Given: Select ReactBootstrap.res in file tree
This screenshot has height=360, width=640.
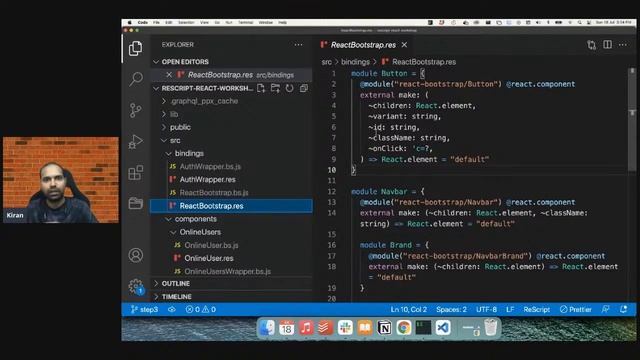Looking at the screenshot, I should pyautogui.click(x=231, y=206).
